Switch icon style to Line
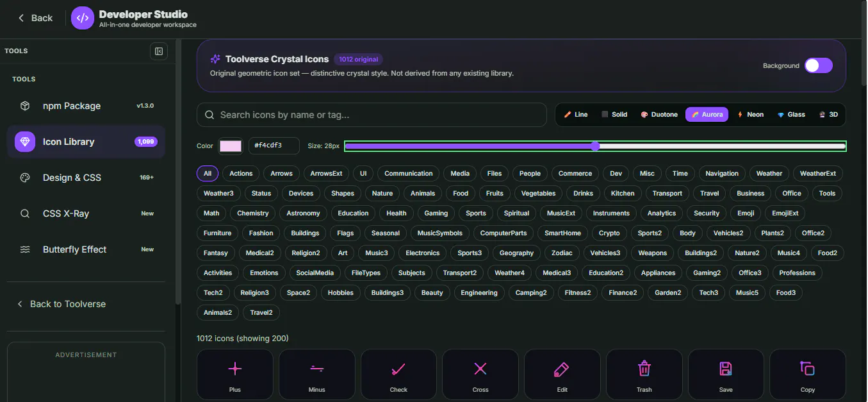Viewport: 868px width, 402px height. pos(576,115)
